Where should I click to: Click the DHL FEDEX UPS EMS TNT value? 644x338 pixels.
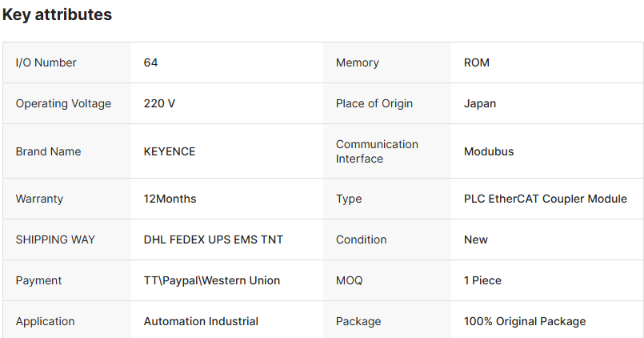214,239
